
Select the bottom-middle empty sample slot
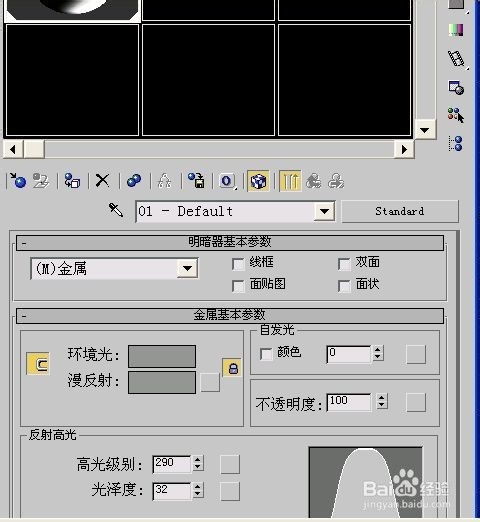click(x=208, y=80)
